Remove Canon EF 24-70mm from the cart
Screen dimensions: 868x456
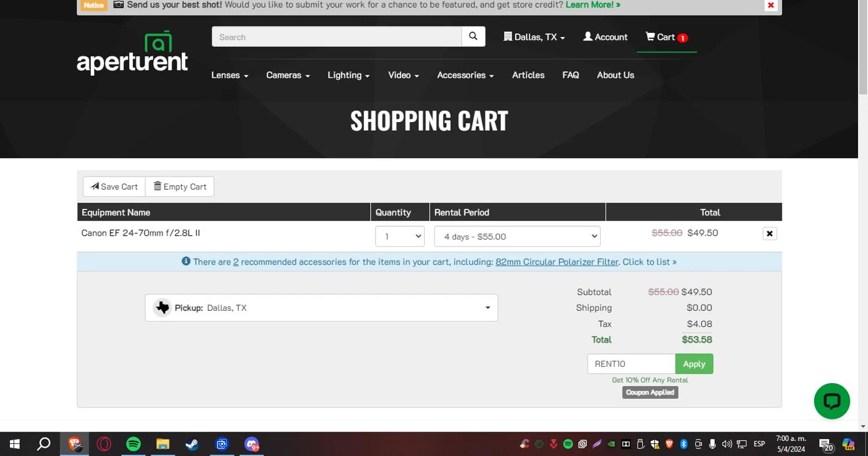point(770,234)
